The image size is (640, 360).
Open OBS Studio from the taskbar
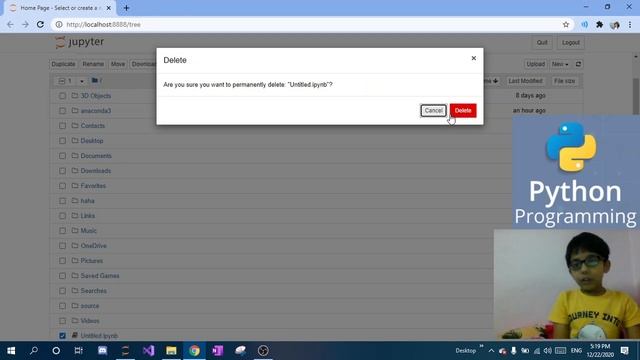[x=263, y=350]
